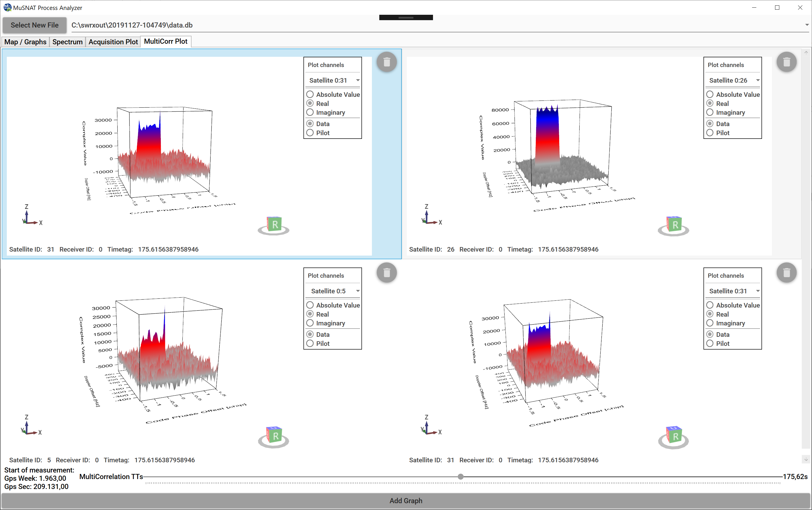Open the Spectrum tab
This screenshot has width=812, height=510.
coord(67,42)
